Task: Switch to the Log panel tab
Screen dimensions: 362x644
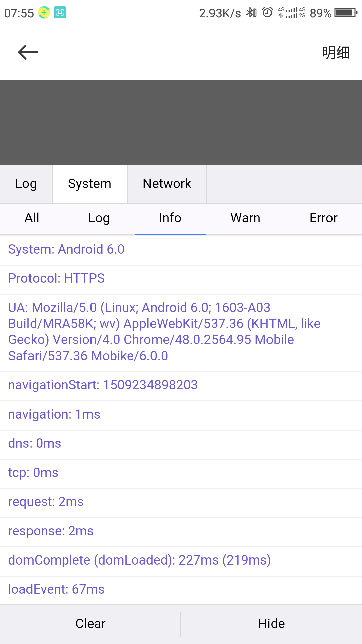Action: coord(26,184)
